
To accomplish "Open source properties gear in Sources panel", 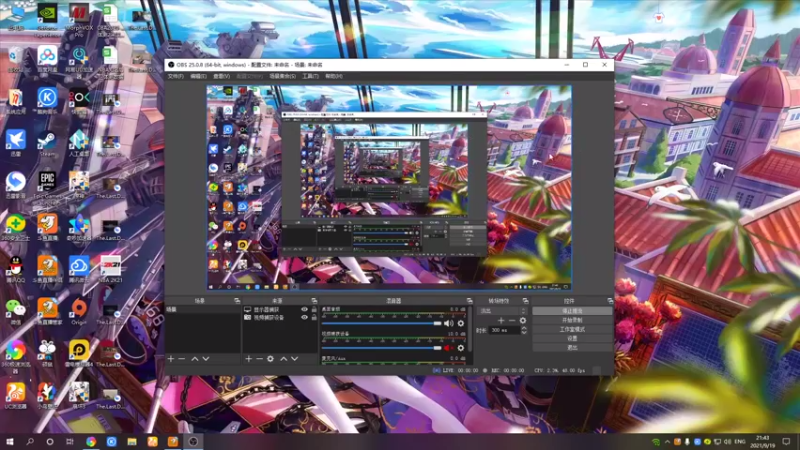I will pyautogui.click(x=270, y=359).
